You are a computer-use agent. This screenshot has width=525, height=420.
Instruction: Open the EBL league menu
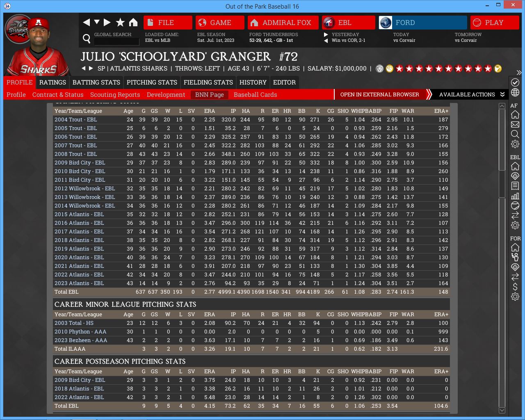[348, 23]
